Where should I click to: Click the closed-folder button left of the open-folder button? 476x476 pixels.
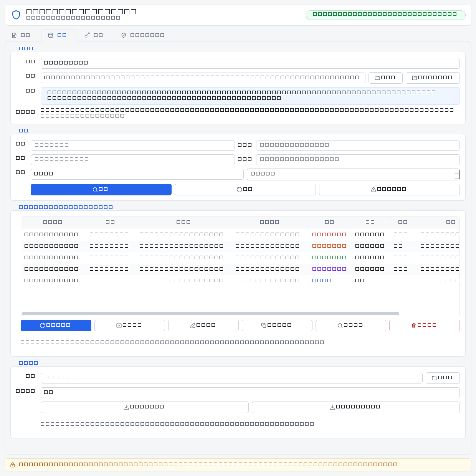click(x=385, y=78)
